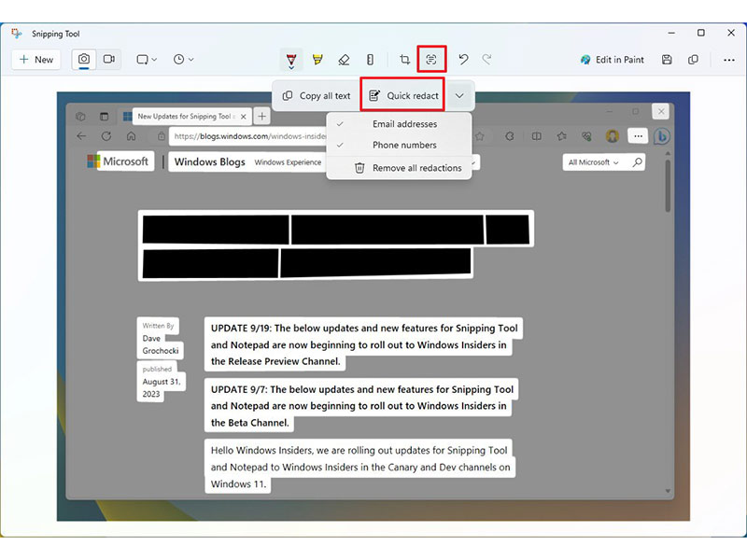The width and height of the screenshot is (747, 560).
Task: Click the Redo arrow
Action: point(486,60)
